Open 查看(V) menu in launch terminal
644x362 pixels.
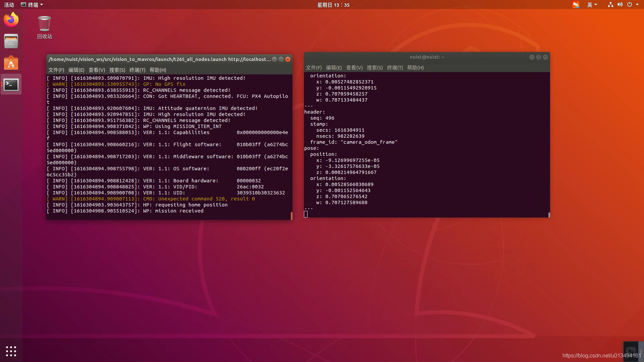click(x=97, y=70)
